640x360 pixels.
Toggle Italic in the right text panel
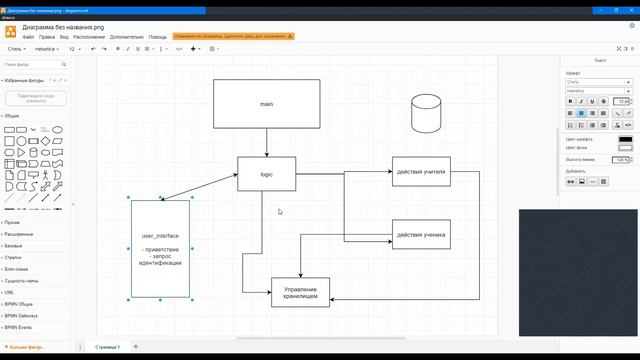581,101
